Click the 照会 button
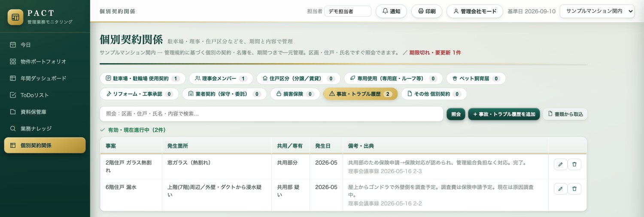The width and height of the screenshot is (644, 217). [x=456, y=114]
